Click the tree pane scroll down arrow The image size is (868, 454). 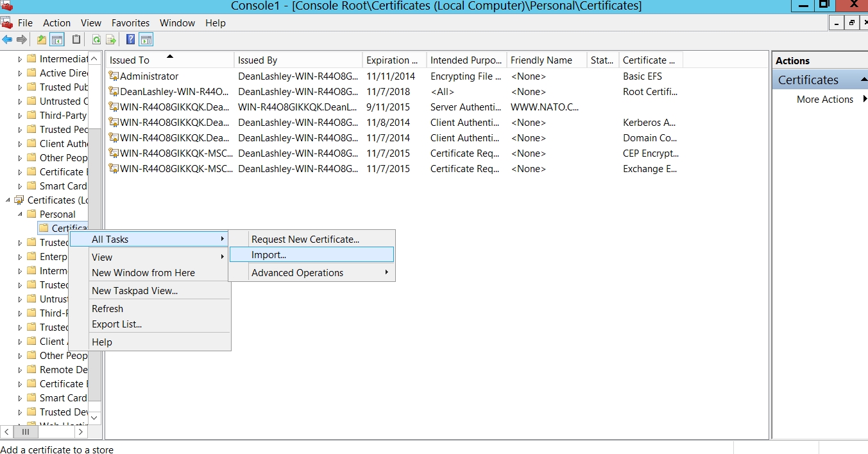94,417
